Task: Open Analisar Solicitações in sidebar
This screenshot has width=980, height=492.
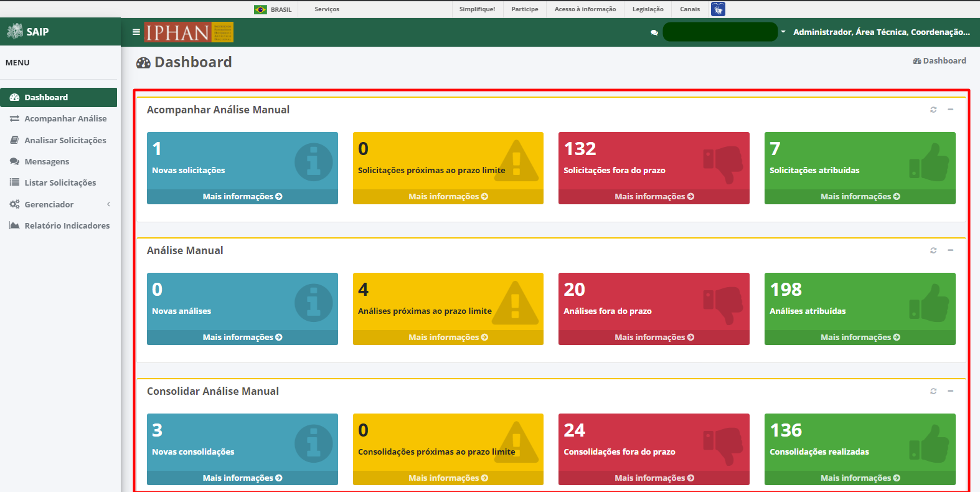Action: pyautogui.click(x=59, y=140)
